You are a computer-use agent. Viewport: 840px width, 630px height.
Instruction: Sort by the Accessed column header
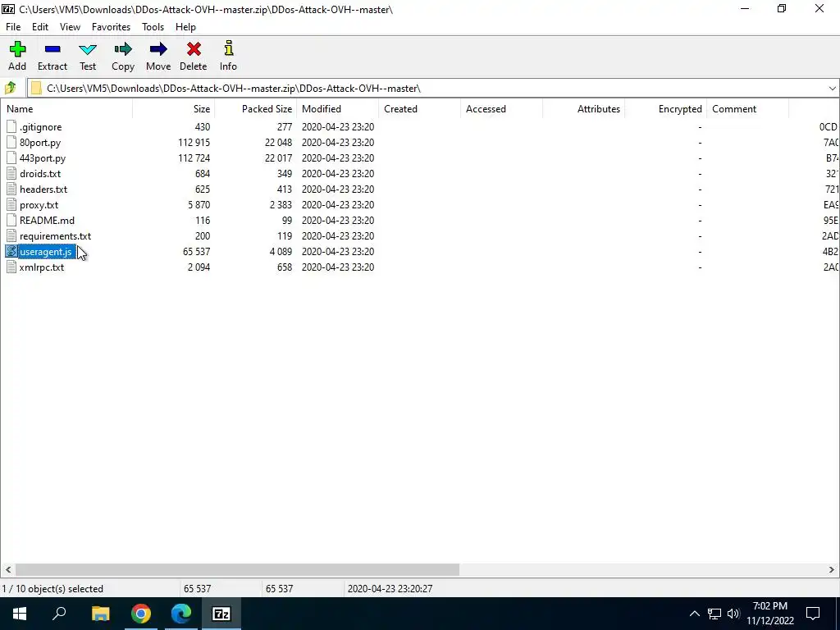click(x=501, y=109)
